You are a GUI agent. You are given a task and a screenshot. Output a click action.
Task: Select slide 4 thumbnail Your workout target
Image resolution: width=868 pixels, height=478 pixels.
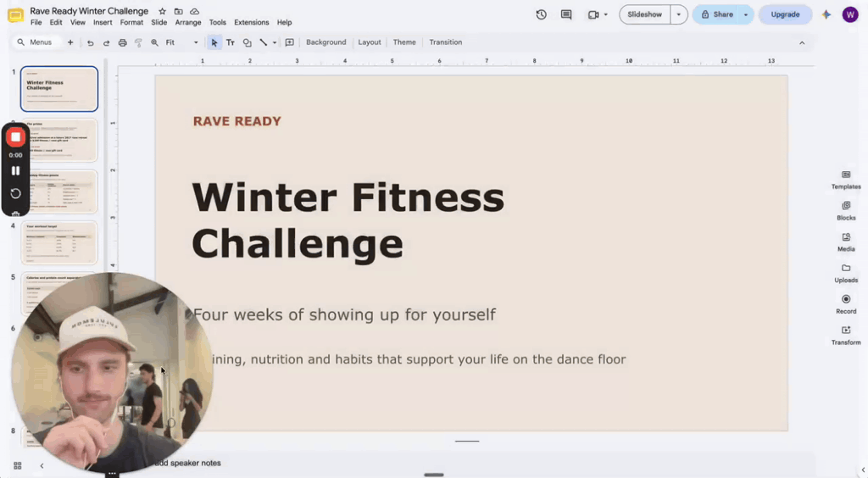pyautogui.click(x=59, y=243)
